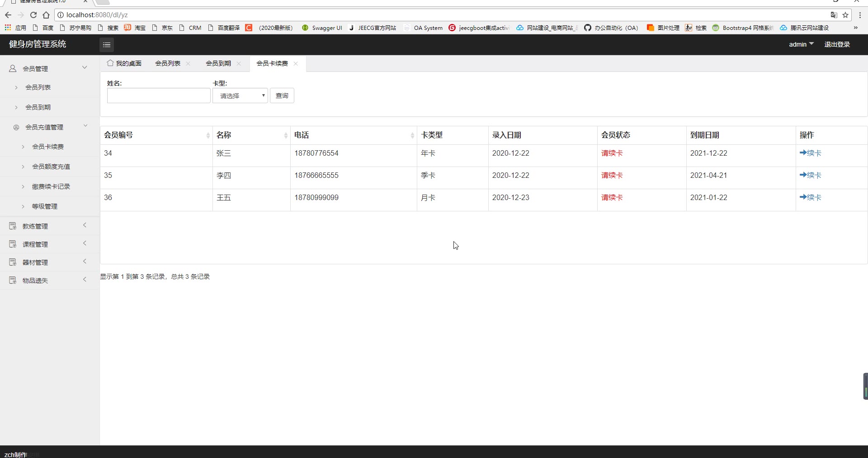Collapse the 会员充值管理 submenu chevron
868x458 pixels.
point(85,126)
